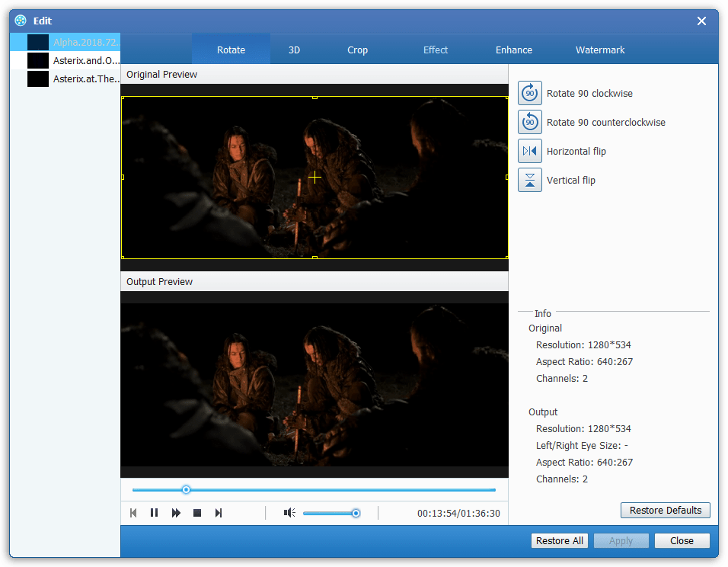
Task: Click the volume slider handle
Action: click(356, 513)
